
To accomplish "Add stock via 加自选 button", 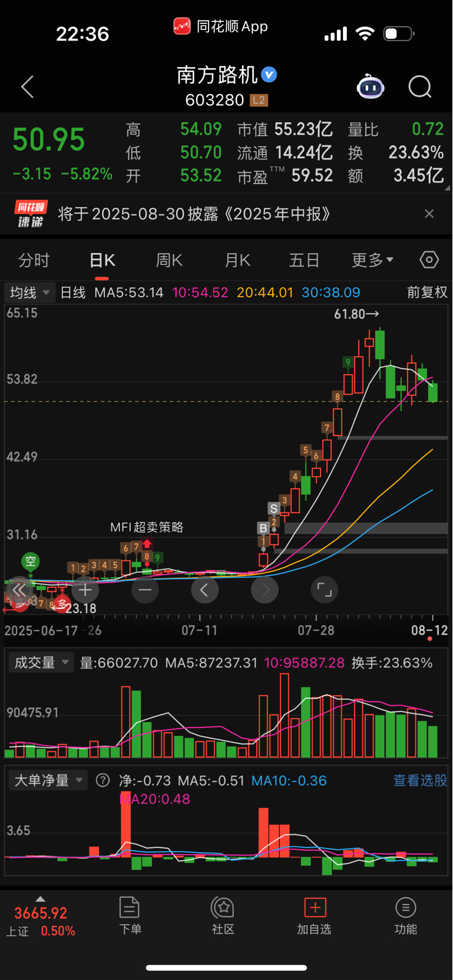I will click(315, 916).
